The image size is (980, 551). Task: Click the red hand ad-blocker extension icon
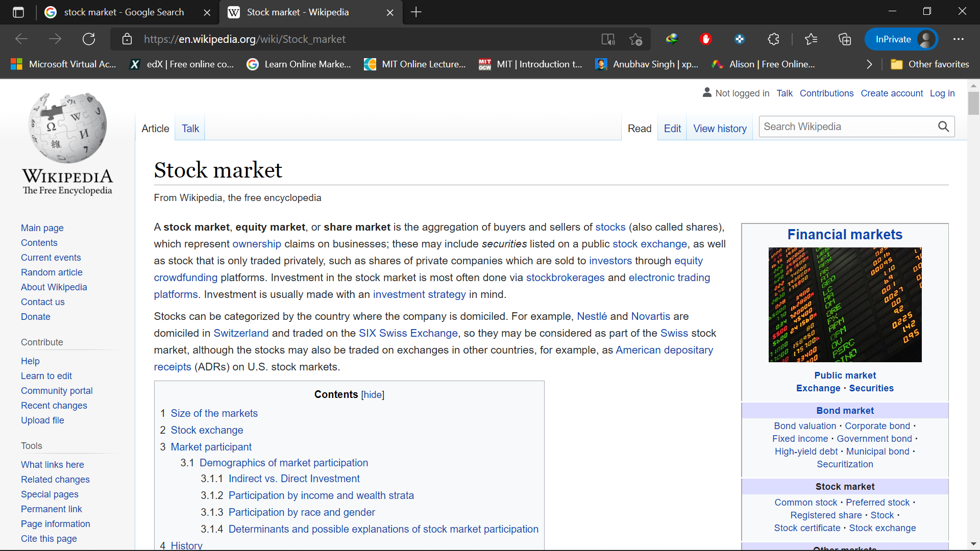706,39
